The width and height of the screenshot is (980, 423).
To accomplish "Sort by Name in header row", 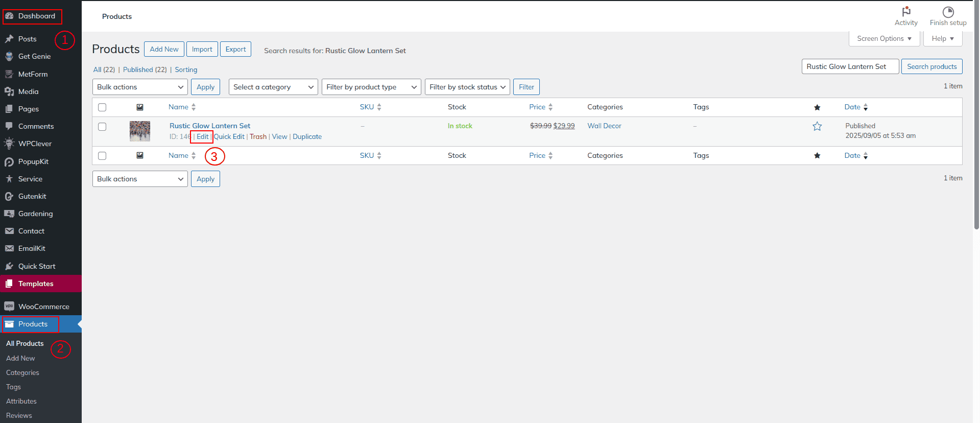I will [182, 107].
